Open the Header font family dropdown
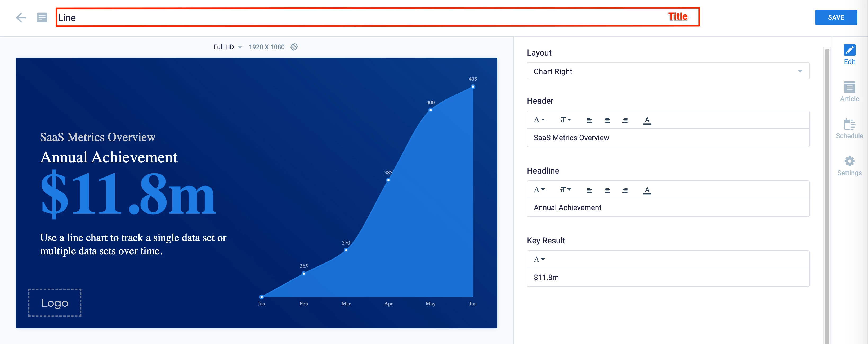 [x=539, y=120]
